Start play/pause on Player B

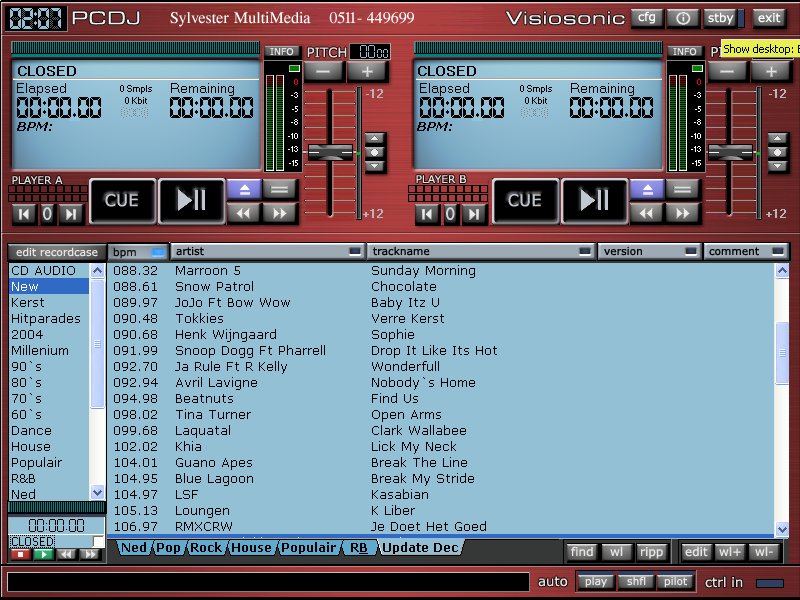coord(594,201)
